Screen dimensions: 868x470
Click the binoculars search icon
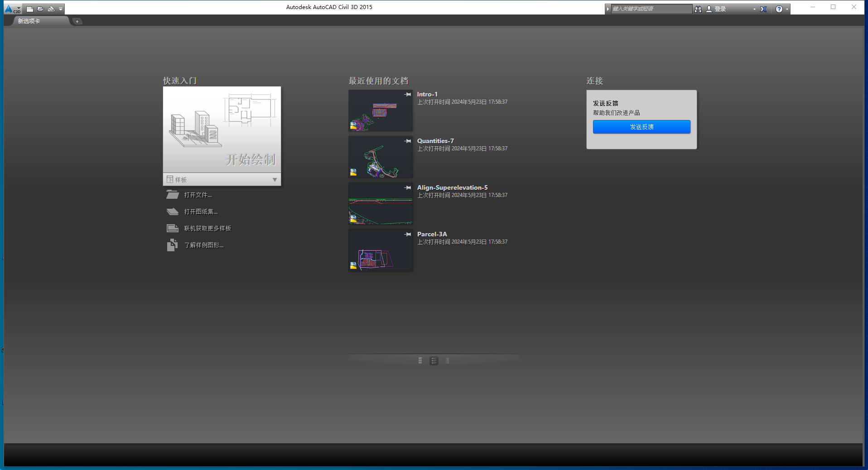(698, 9)
